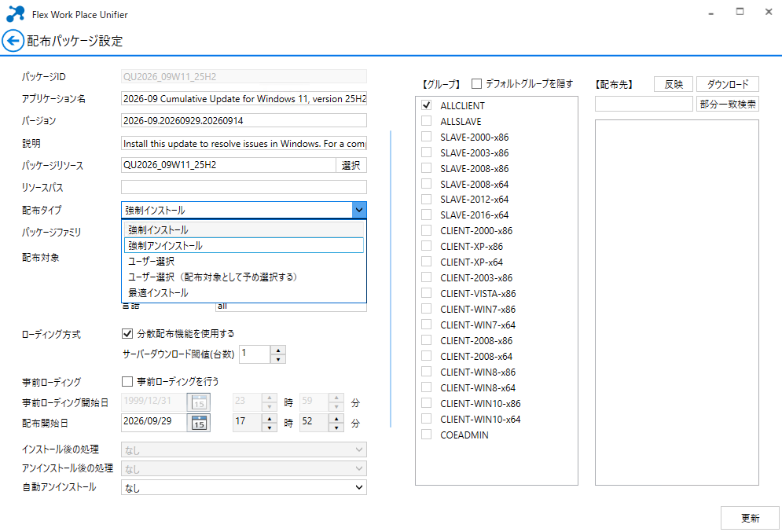782x532 pixels.
Task: Click the back arrow icon
Action: [13, 41]
